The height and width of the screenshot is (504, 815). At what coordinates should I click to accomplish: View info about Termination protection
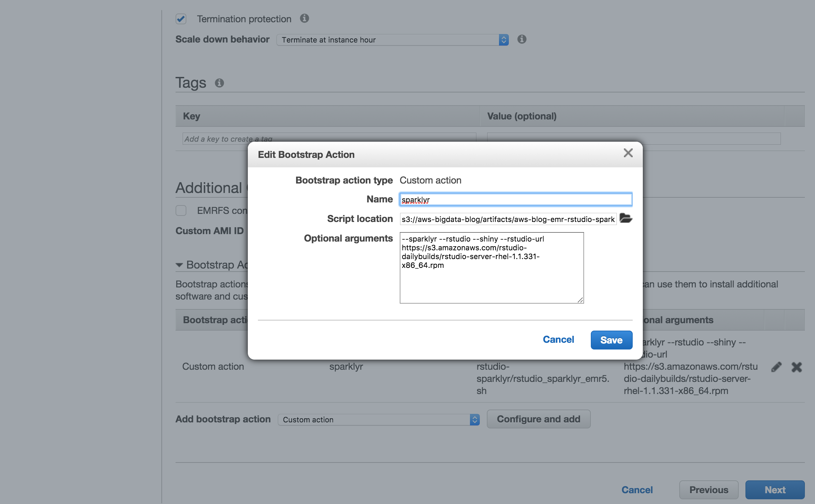tap(304, 19)
